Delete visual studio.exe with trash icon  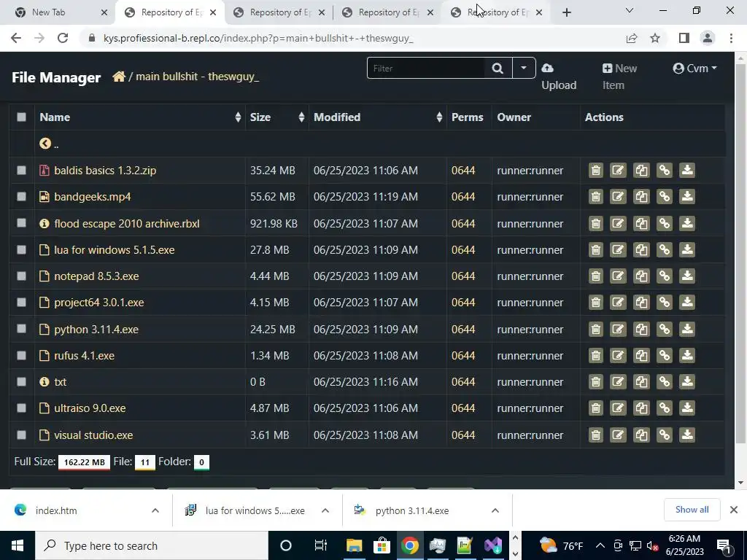(x=595, y=435)
